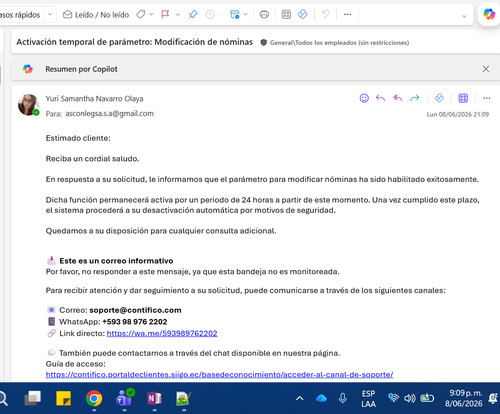The image size is (500, 414).
Task: Click the purple apps grid icon in message header
Action: pyautogui.click(x=463, y=98)
